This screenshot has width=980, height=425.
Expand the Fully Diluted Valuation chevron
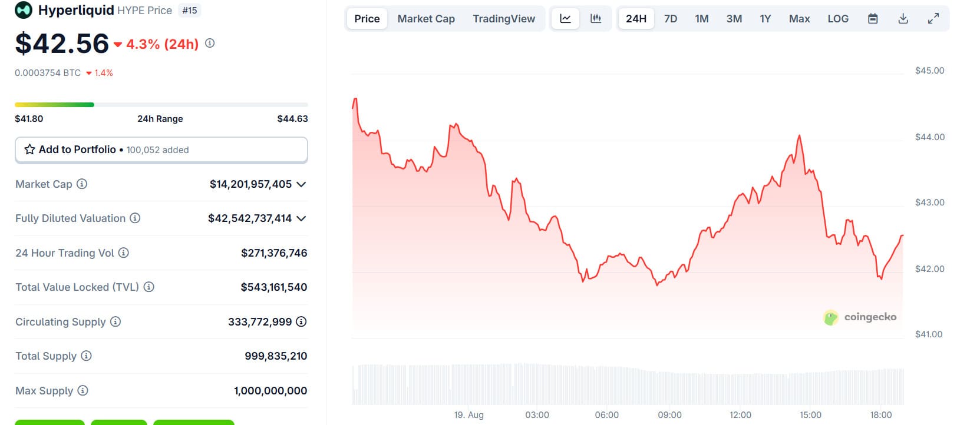pyautogui.click(x=301, y=218)
